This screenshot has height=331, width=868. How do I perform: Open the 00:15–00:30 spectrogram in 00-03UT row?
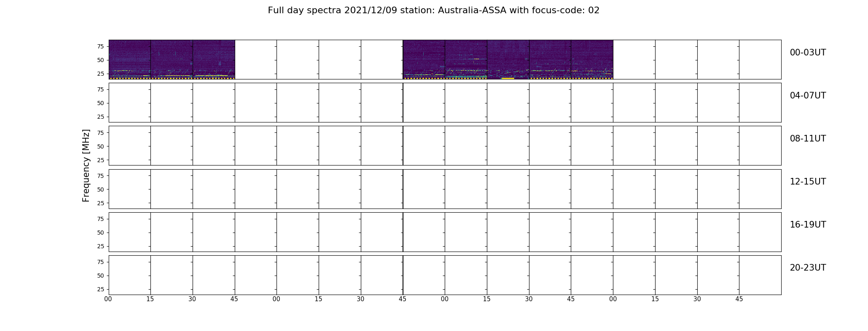172,60
